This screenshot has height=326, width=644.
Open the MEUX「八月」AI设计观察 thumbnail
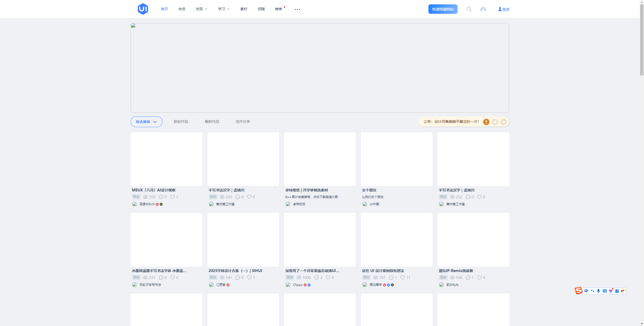pos(166,159)
